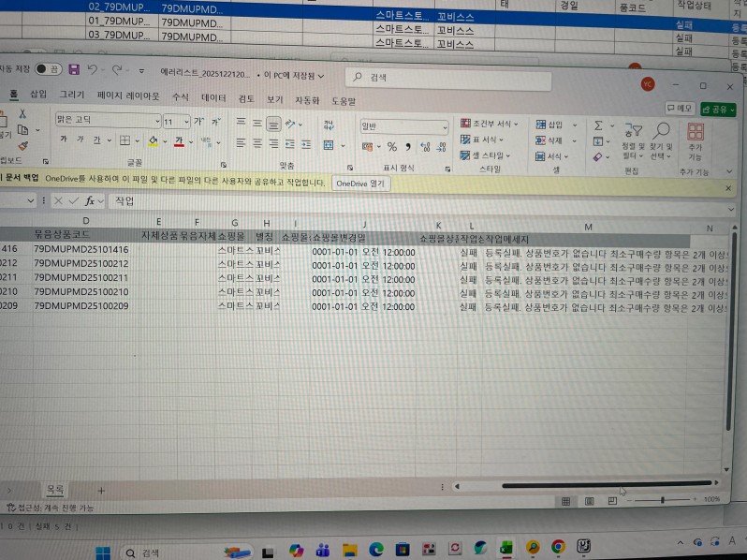The image size is (747, 560).
Task: Click the red font color swatch
Action: click(179, 141)
